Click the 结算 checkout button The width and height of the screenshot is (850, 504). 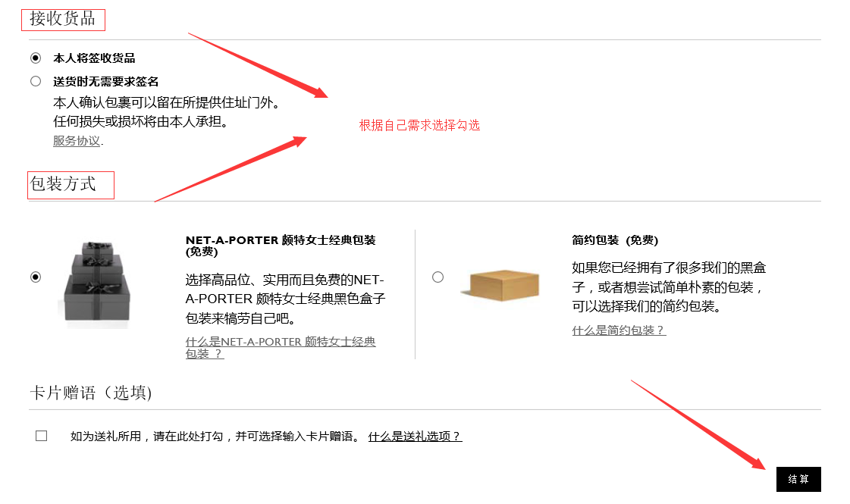tap(798, 479)
